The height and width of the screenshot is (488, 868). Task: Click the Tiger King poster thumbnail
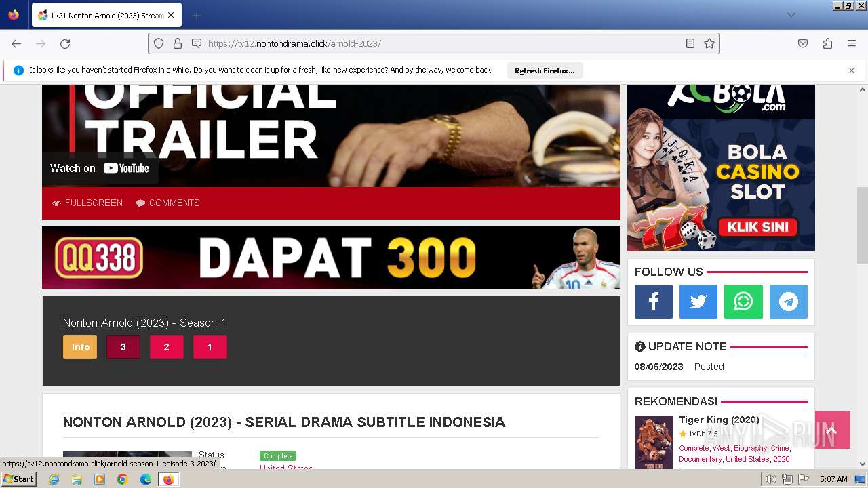tap(654, 442)
